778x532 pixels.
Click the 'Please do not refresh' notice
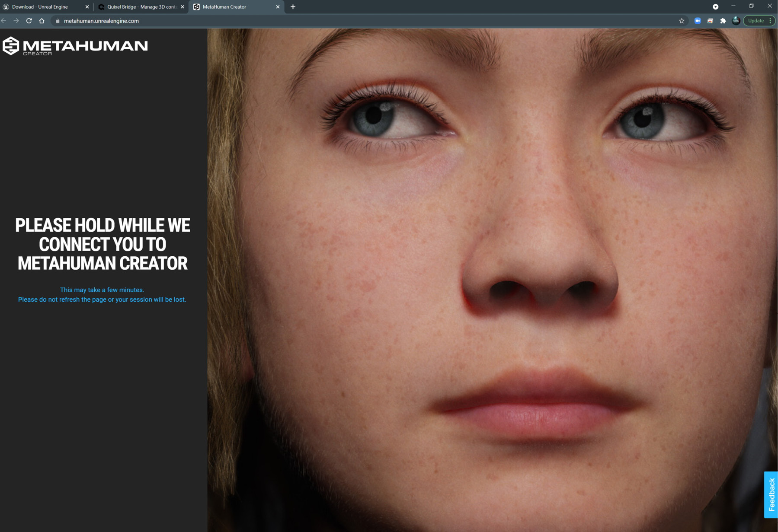coord(102,299)
